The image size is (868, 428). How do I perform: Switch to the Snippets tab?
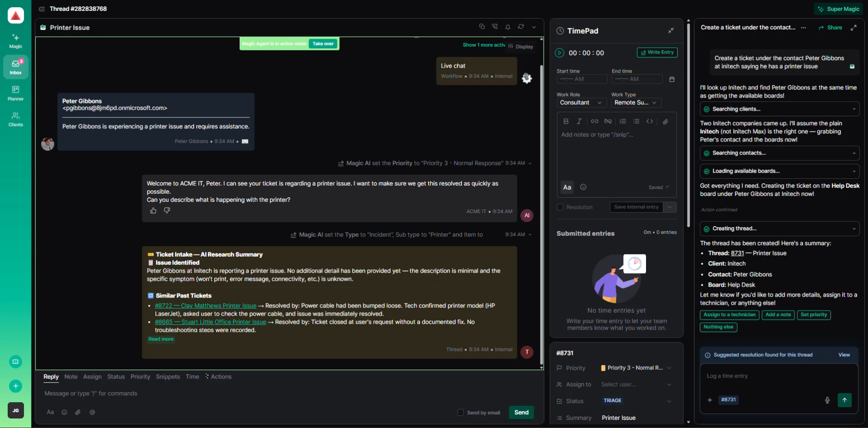pyautogui.click(x=168, y=377)
